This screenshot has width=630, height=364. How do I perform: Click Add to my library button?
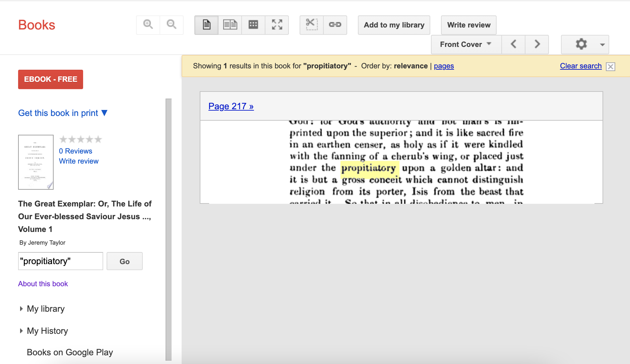pyautogui.click(x=394, y=25)
